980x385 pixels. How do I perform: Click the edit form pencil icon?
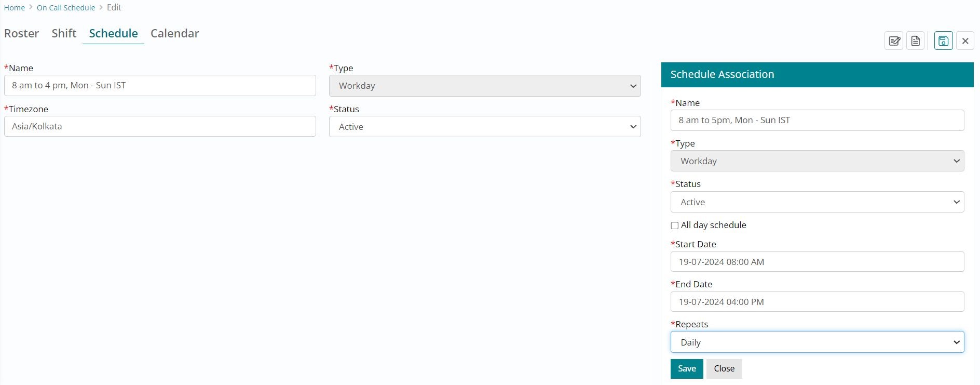894,41
